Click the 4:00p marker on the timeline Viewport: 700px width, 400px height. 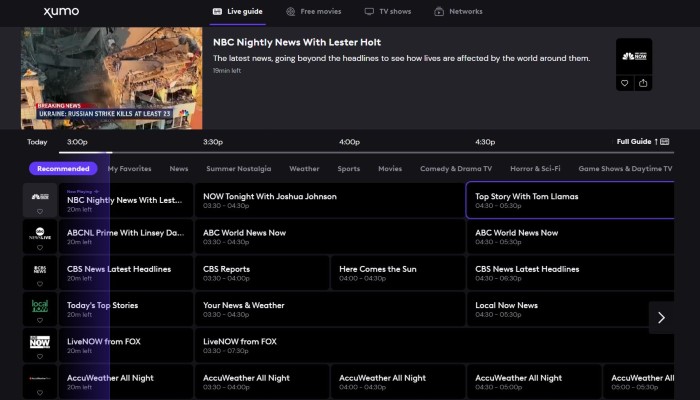coord(349,142)
